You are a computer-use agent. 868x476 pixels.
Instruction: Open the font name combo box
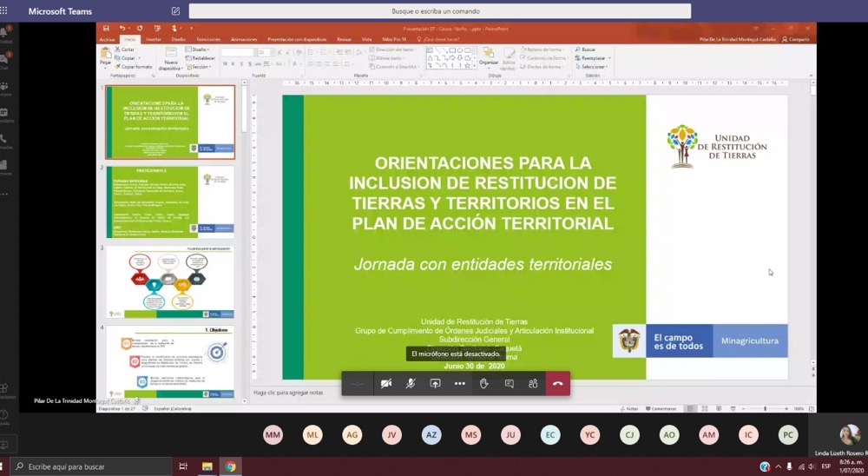(x=238, y=52)
